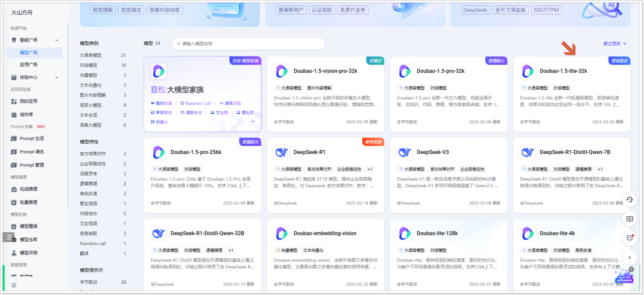Click the 智能广场 lightbulb icon

[14, 40]
